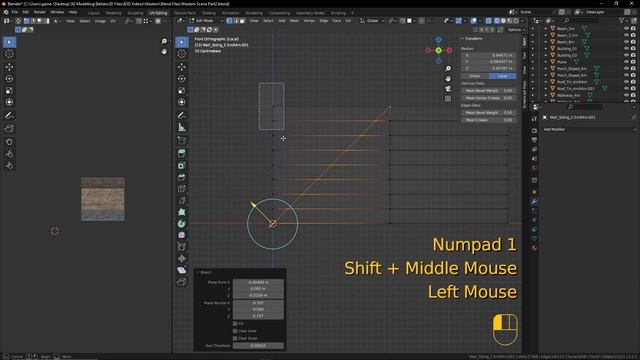Image resolution: width=640 pixels, height=360 pixels.
Task: Select Walkway_4m in the outliner
Action: (568, 96)
